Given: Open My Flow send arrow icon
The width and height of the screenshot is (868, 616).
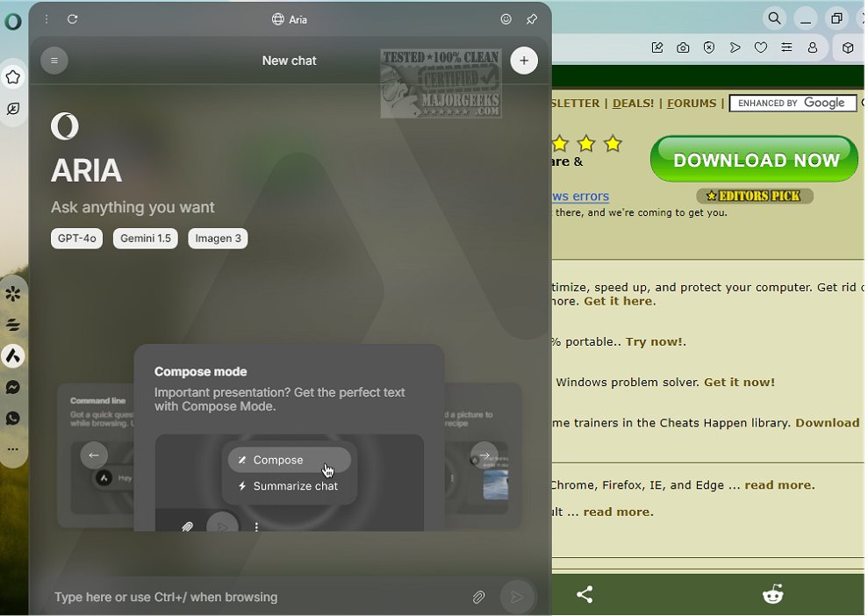Looking at the screenshot, I should click(x=735, y=47).
